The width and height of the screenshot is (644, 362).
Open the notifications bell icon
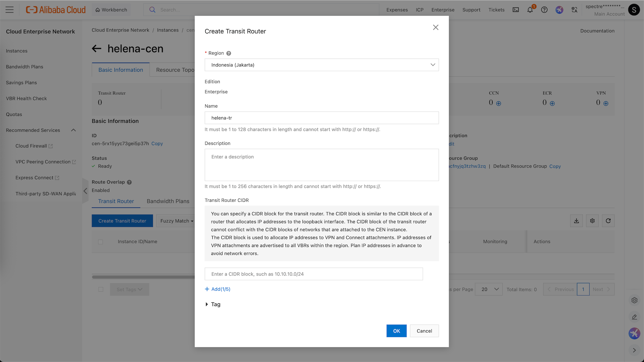click(530, 10)
